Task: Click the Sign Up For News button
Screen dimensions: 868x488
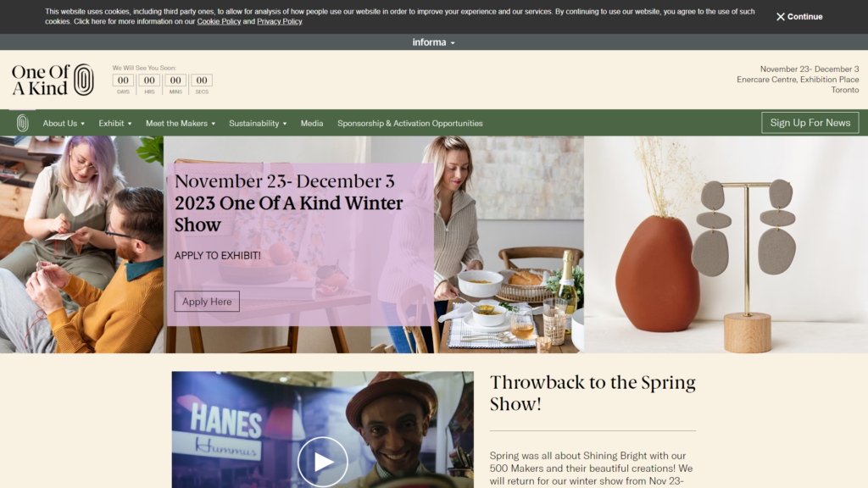Action: point(810,123)
